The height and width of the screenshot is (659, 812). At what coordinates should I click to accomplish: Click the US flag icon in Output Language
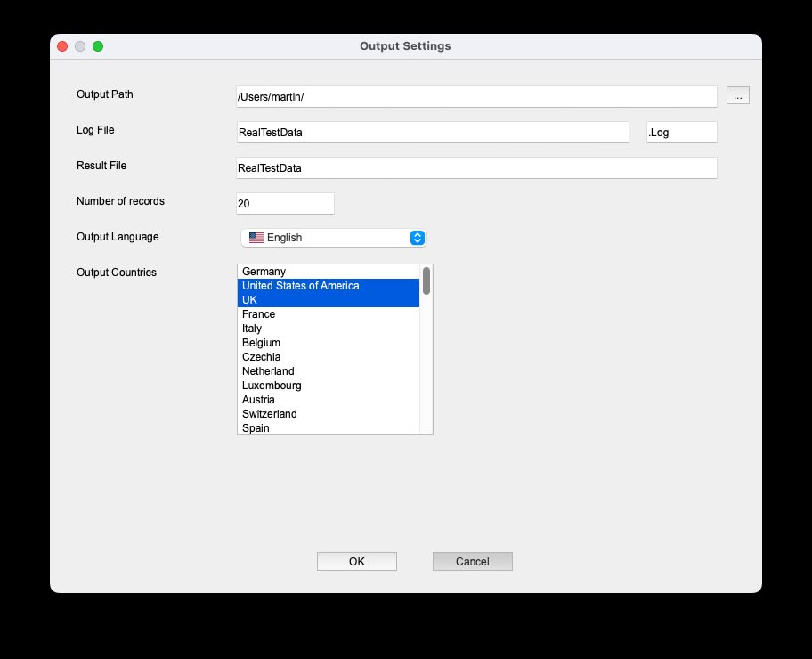(255, 237)
